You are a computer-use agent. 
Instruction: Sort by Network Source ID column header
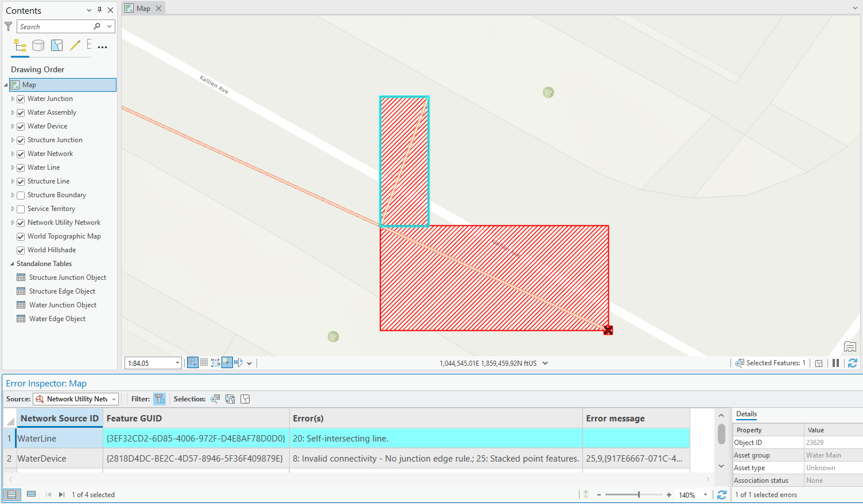click(x=59, y=419)
